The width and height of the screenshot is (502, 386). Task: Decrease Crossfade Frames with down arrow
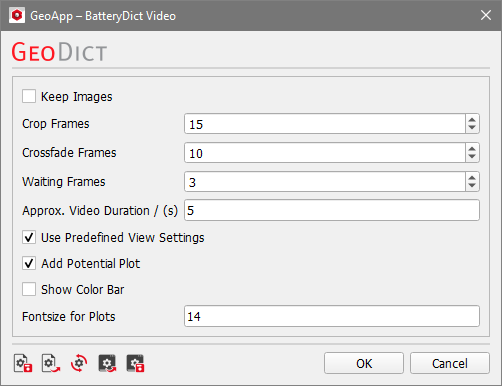click(472, 157)
